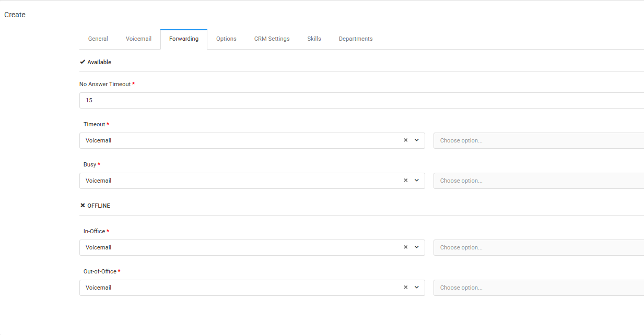Screen dimensions: 644x335
Task: Switch to the General tab
Action: pos(98,39)
